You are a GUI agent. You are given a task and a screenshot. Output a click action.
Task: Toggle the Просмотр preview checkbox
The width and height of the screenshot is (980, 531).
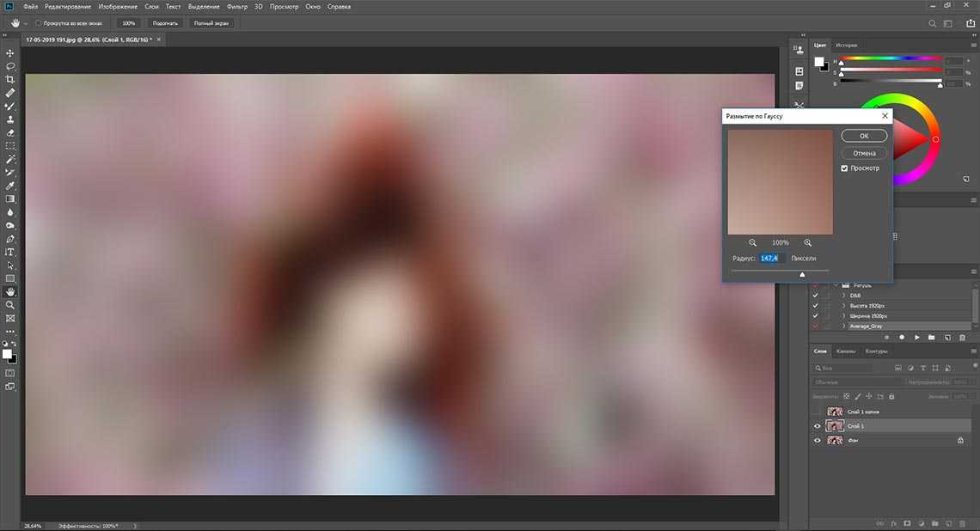(x=845, y=168)
